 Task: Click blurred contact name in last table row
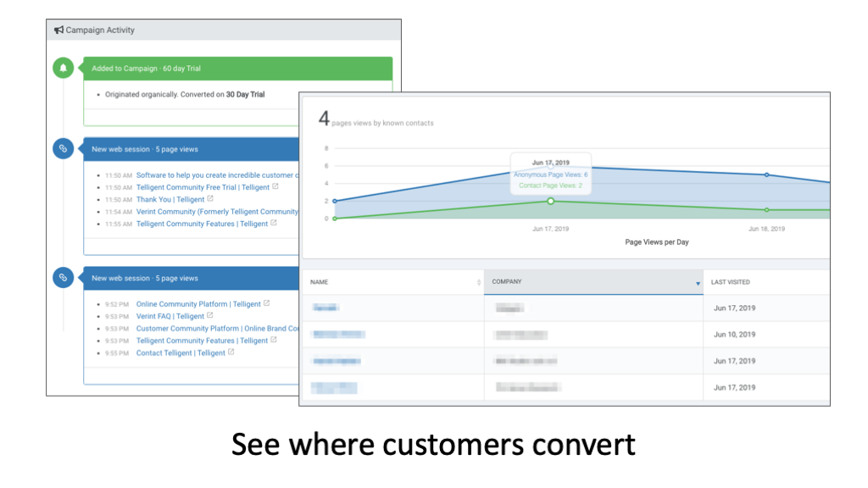coord(334,387)
